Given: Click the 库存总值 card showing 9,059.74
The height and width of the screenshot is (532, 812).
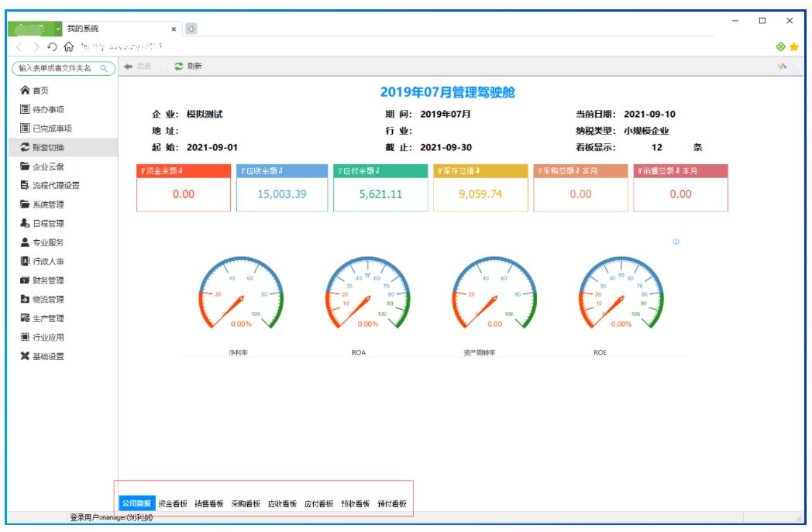Looking at the screenshot, I should coord(480,188).
